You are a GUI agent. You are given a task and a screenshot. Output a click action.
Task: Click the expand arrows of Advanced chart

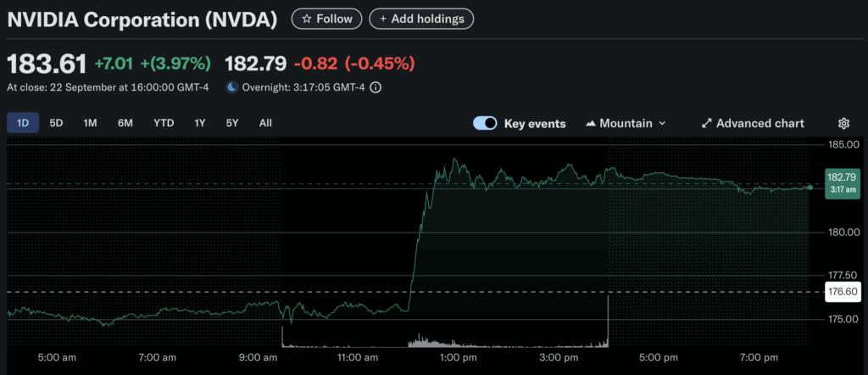[707, 123]
